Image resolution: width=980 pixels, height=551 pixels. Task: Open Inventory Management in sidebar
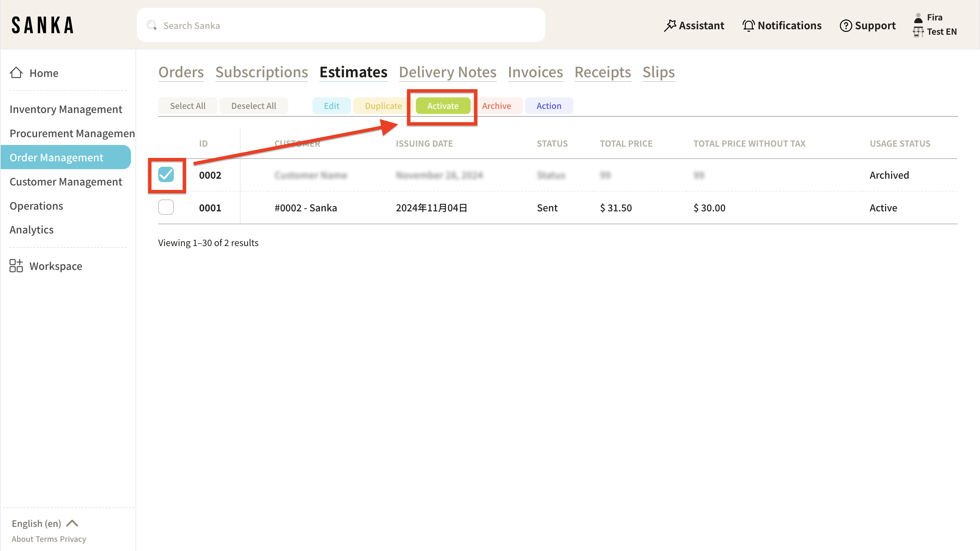(x=66, y=109)
